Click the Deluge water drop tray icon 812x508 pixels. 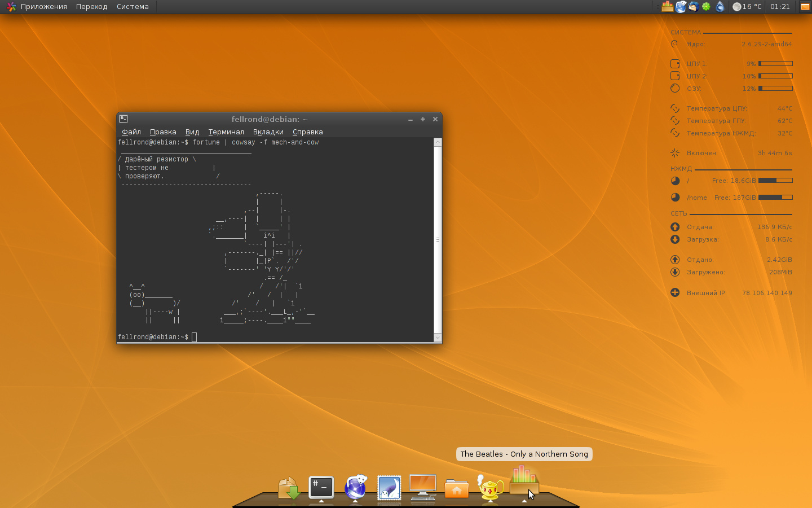click(720, 7)
